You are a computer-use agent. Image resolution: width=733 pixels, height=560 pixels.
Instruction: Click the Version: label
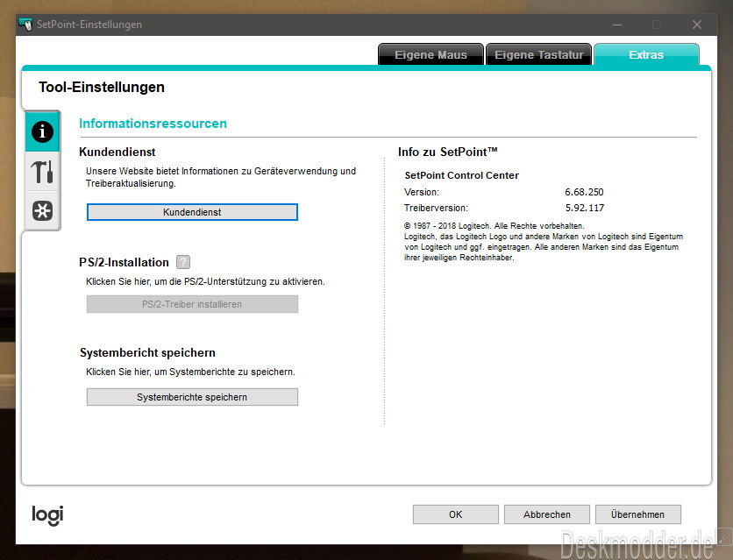click(422, 192)
